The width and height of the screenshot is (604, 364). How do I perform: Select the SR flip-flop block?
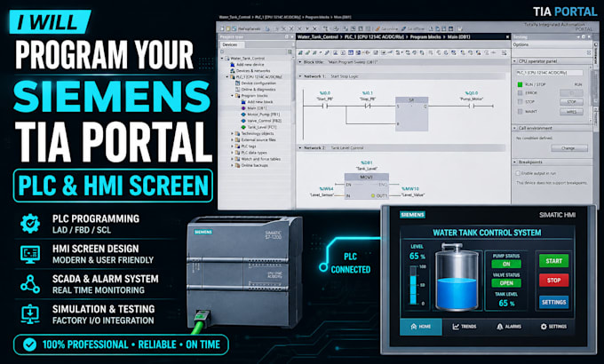coord(412,114)
